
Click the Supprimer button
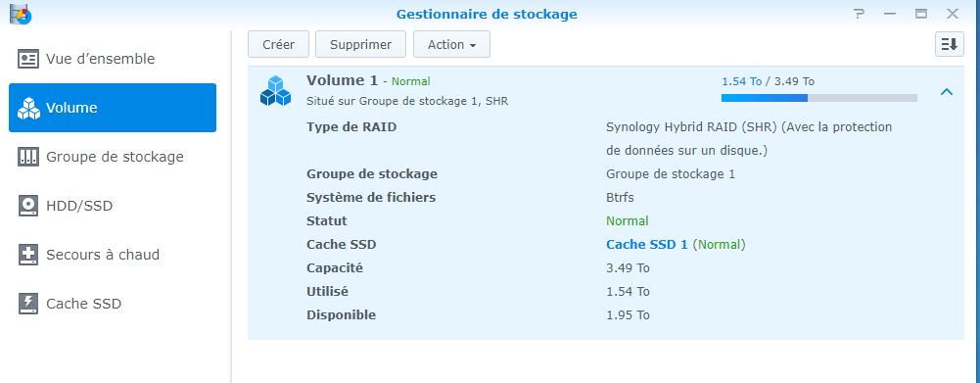pos(360,44)
